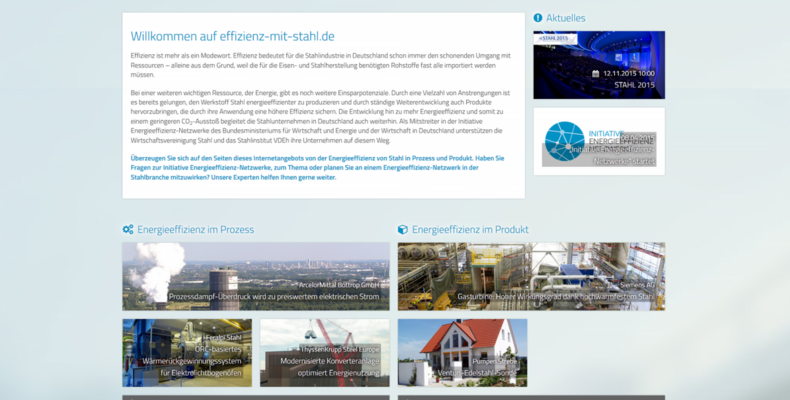Open the STAHL 2015 event thumbnail

pyautogui.click(x=599, y=65)
